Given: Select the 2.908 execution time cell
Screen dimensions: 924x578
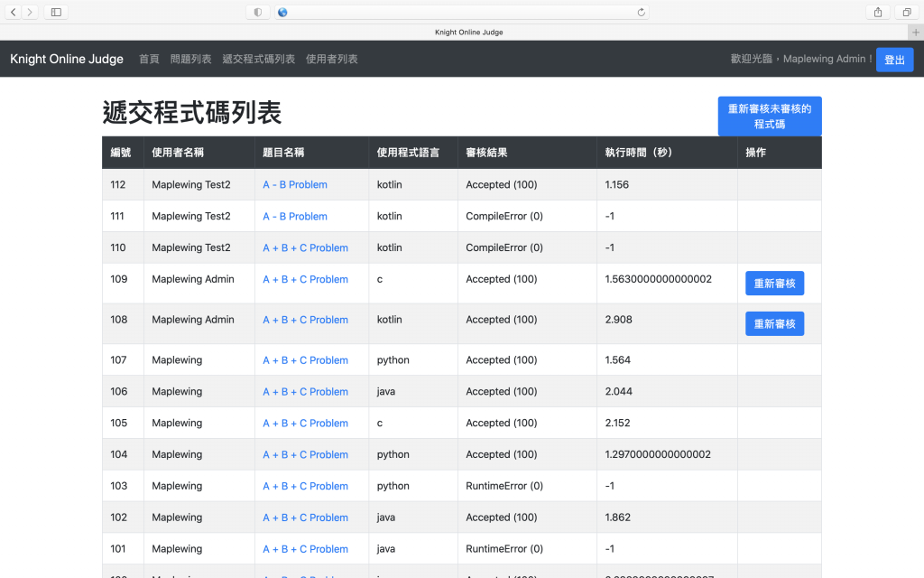Looking at the screenshot, I should click(x=667, y=324).
